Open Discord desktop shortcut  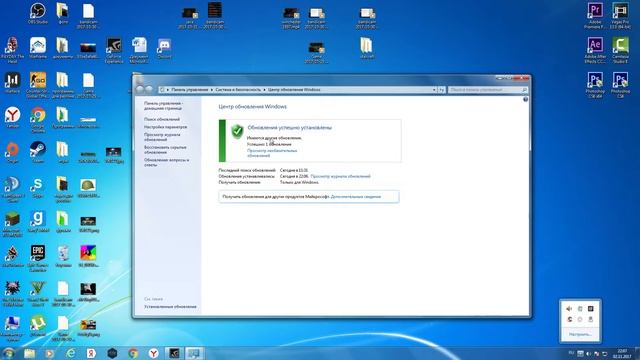click(164, 49)
